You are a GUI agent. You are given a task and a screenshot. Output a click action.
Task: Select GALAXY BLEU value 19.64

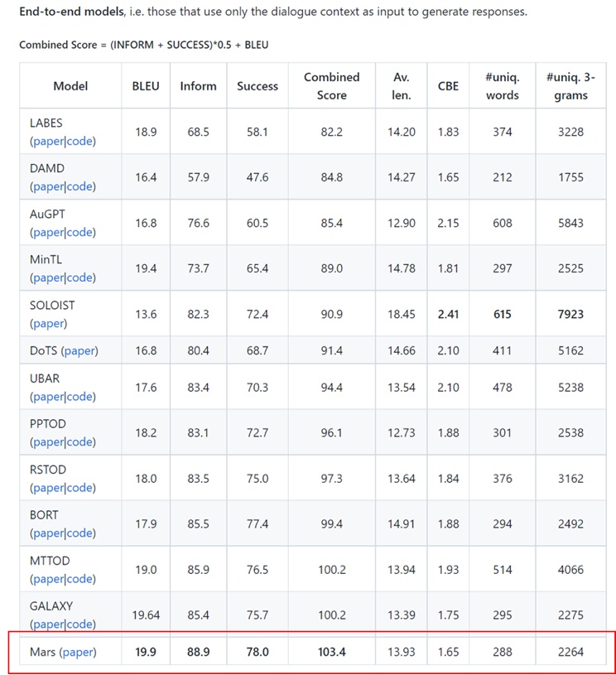click(x=146, y=615)
